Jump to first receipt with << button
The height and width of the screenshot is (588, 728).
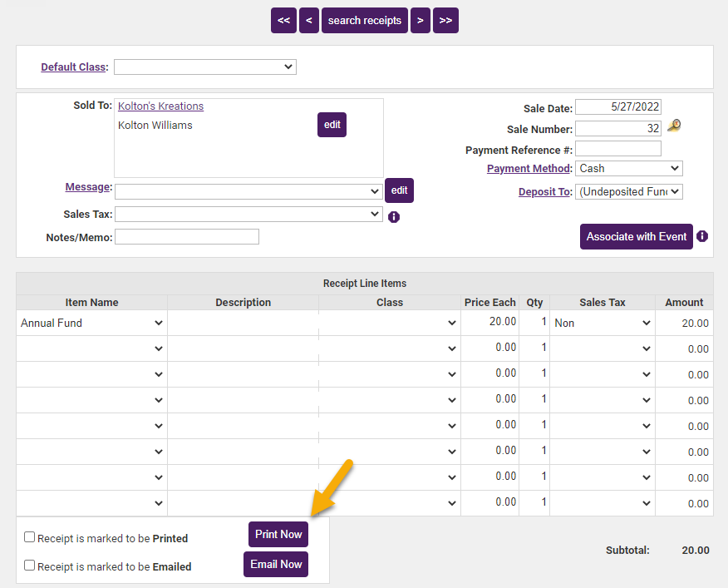(x=283, y=21)
